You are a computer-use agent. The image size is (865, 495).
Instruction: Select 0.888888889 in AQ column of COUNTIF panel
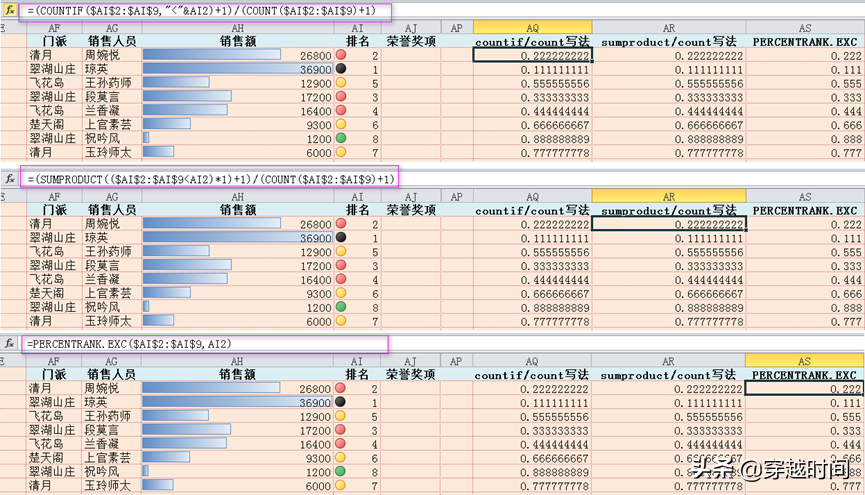(532, 139)
